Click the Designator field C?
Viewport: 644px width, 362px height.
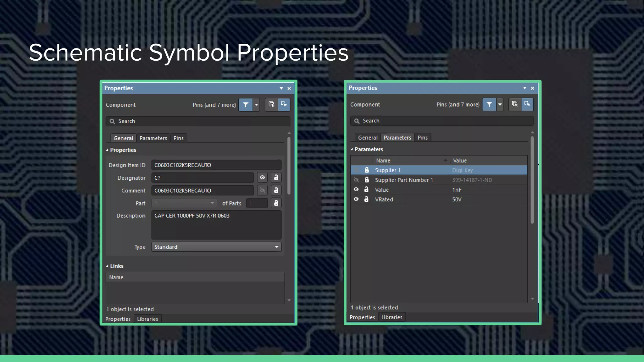203,178
